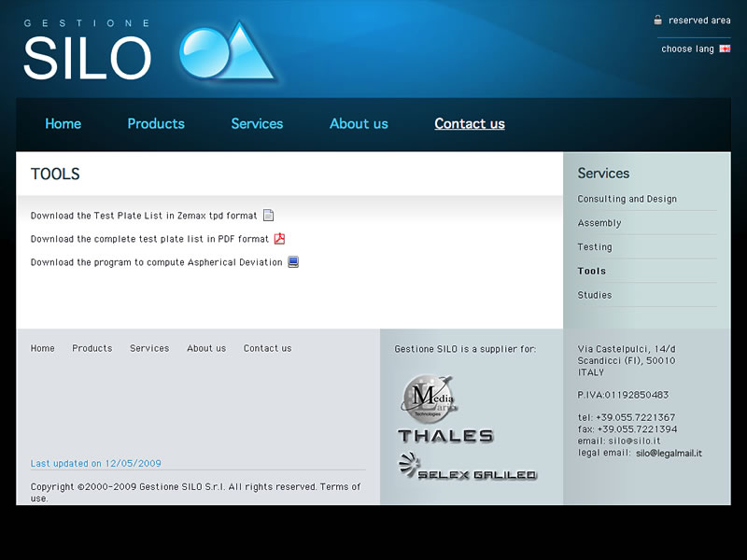
Task: Click the Via Castelpulci, 14/d address line
Action: click(x=627, y=349)
